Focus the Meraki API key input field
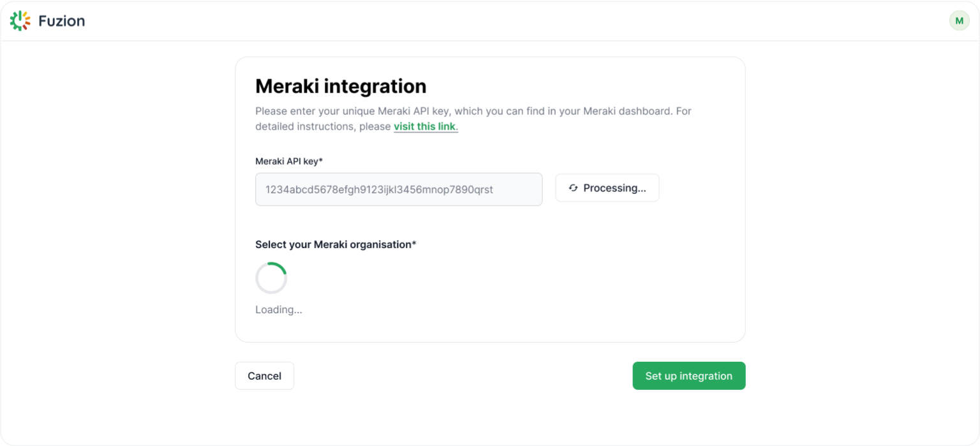 [399, 190]
